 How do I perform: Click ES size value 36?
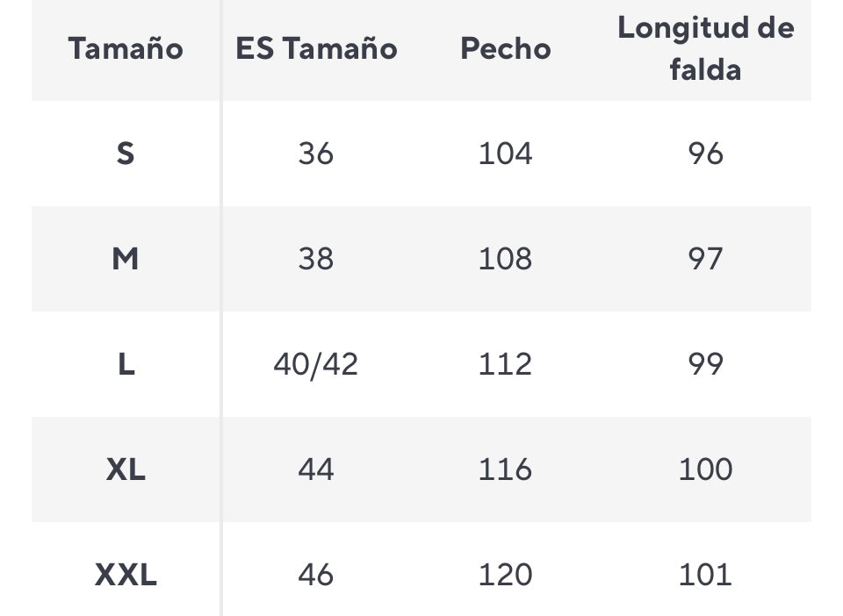(316, 154)
